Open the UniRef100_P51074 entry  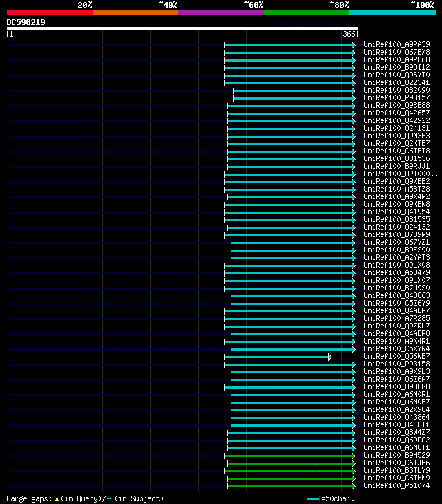coord(396,485)
